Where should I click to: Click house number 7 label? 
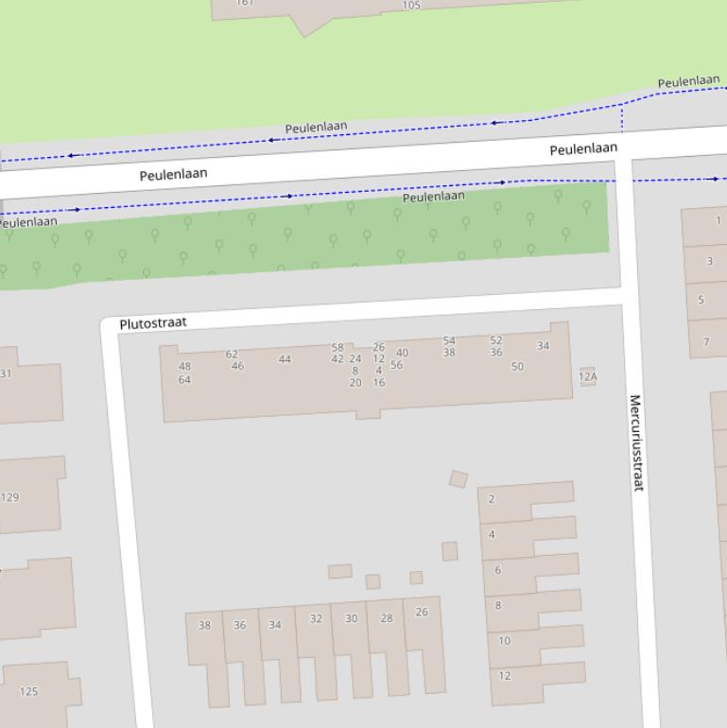(706, 342)
